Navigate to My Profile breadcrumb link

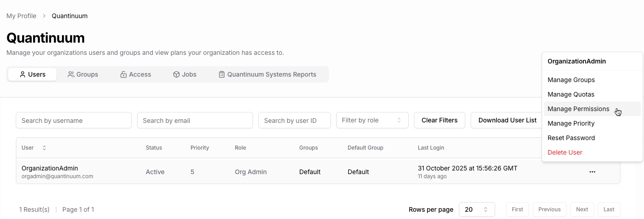(x=21, y=16)
